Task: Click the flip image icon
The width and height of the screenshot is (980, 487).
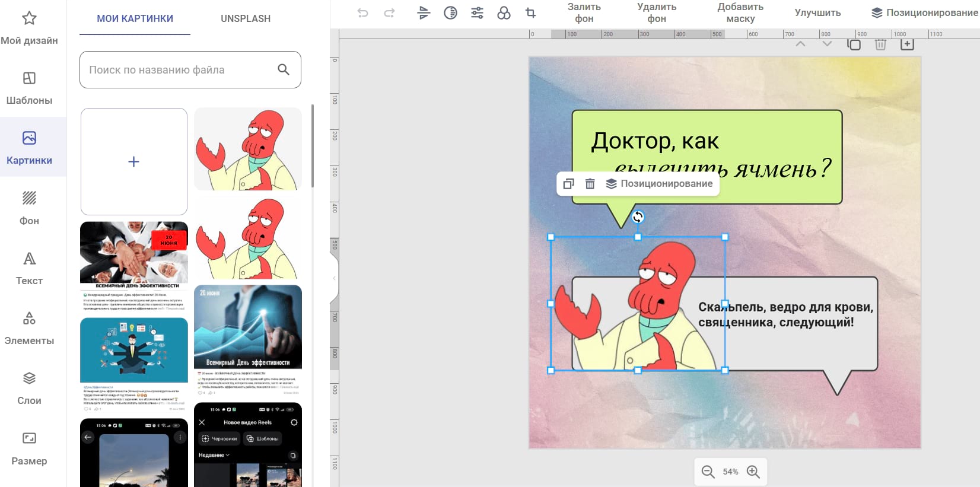Action: 424,12
